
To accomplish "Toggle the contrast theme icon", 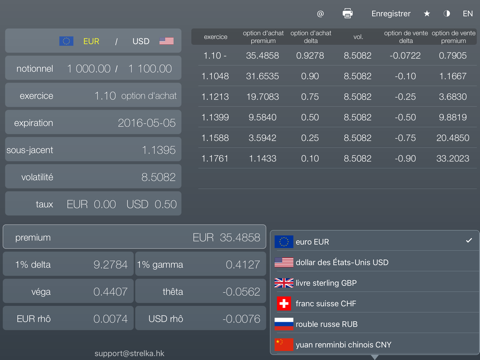I will tap(447, 14).
